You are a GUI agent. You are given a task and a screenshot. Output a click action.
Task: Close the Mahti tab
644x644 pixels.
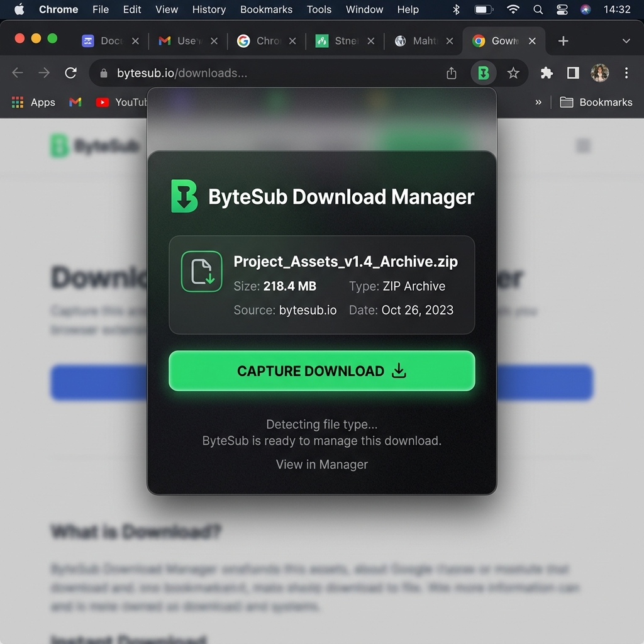(x=450, y=41)
